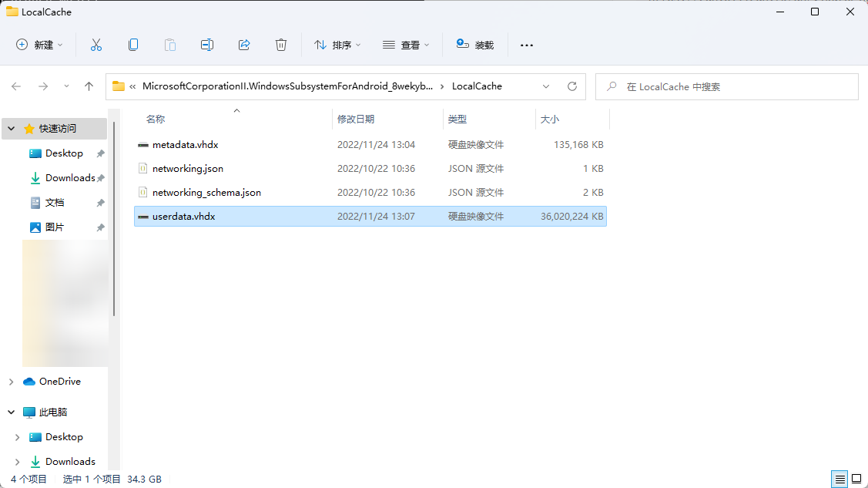Click the Delete trash can icon
Image resolution: width=868 pixels, height=488 pixels.
(x=281, y=45)
